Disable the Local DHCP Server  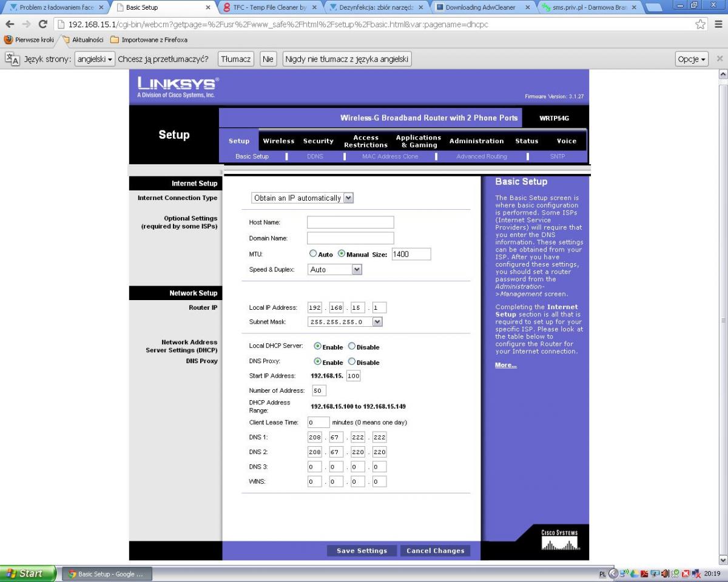(352, 346)
